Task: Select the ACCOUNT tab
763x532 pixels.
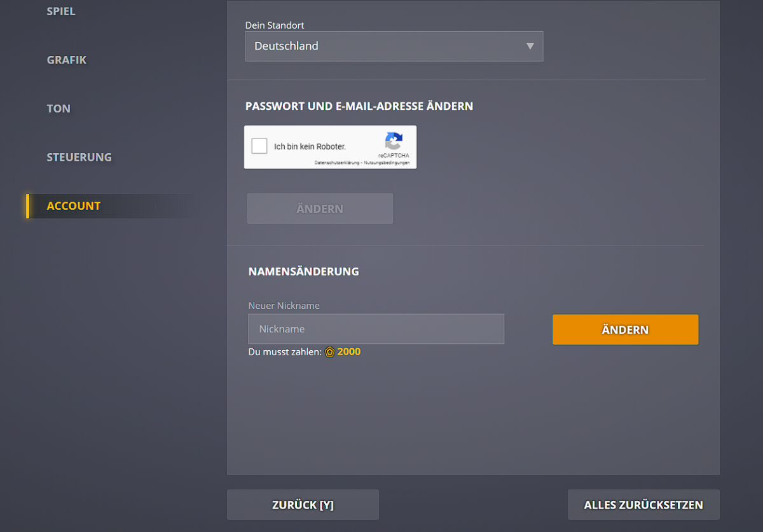Action: pyautogui.click(x=74, y=206)
